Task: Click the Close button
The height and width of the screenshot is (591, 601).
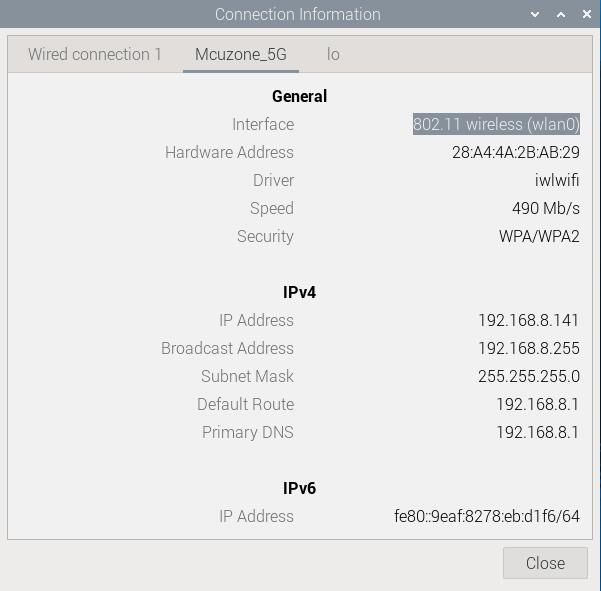Action: 545,563
